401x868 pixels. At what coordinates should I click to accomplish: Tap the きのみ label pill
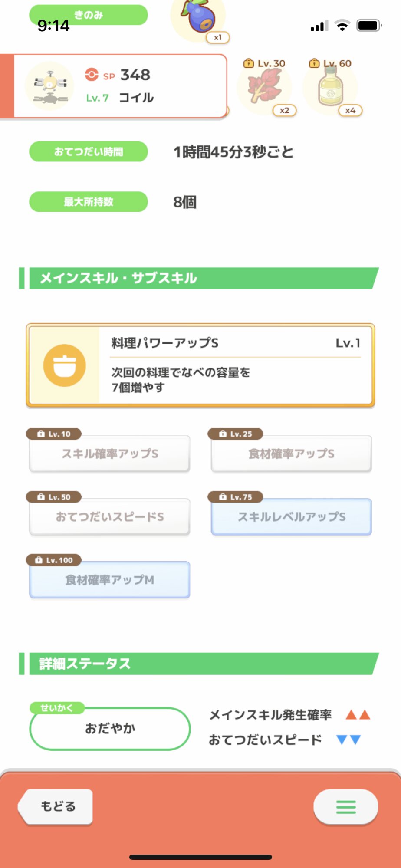tap(89, 15)
